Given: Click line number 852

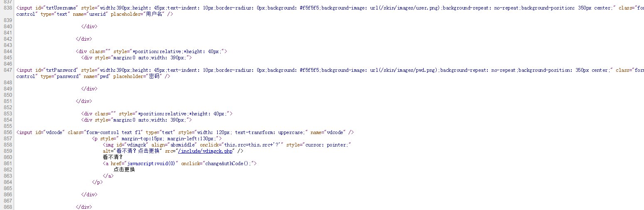Looking at the screenshot, I should (7, 107).
